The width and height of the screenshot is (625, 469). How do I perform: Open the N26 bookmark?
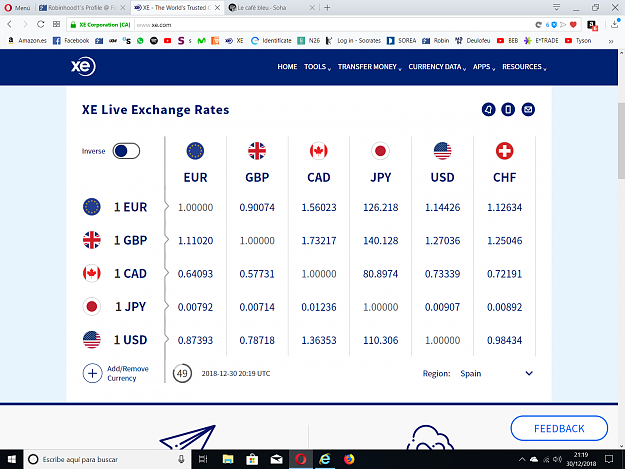[x=309, y=41]
